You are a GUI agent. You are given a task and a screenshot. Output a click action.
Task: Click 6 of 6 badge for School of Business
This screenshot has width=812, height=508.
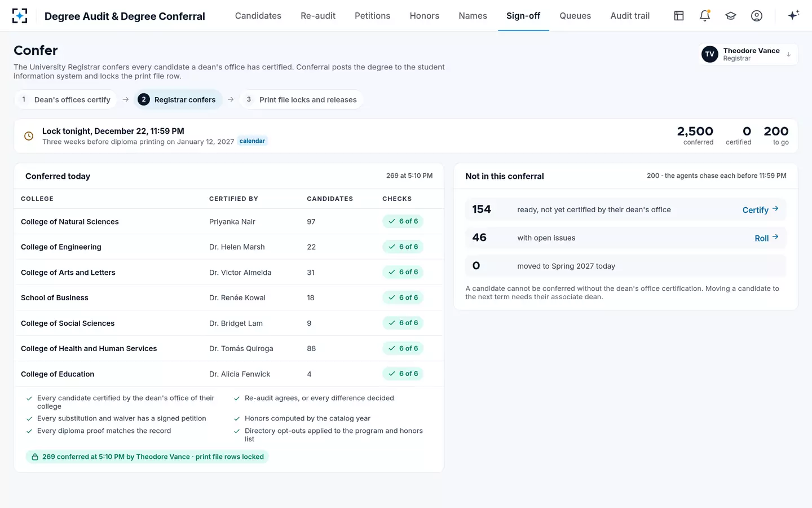(403, 297)
